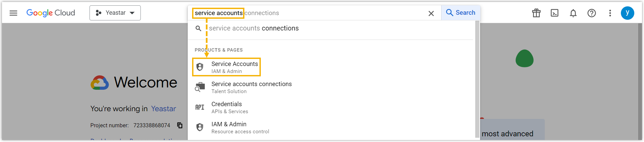
Task: Open the gift free trial icon
Action: pyautogui.click(x=536, y=13)
